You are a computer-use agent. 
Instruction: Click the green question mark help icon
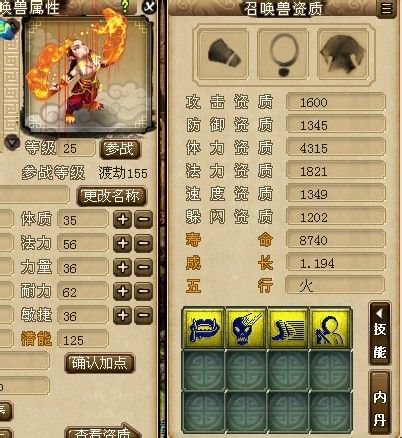coord(125,6)
